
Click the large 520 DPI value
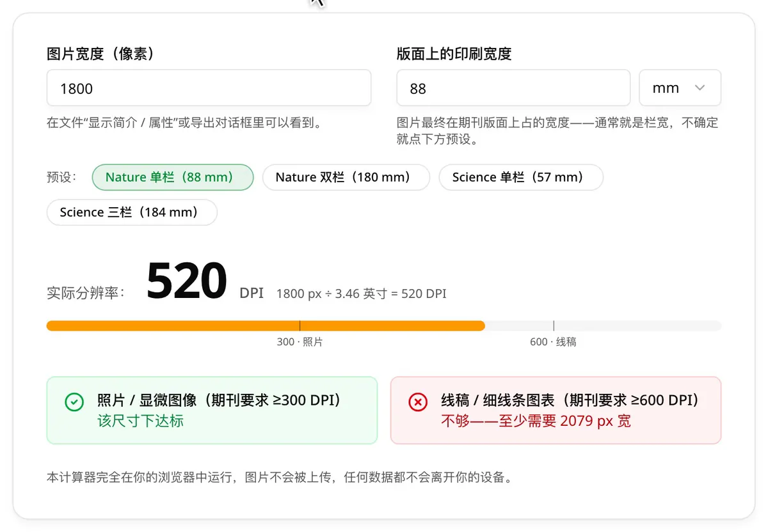tap(186, 281)
